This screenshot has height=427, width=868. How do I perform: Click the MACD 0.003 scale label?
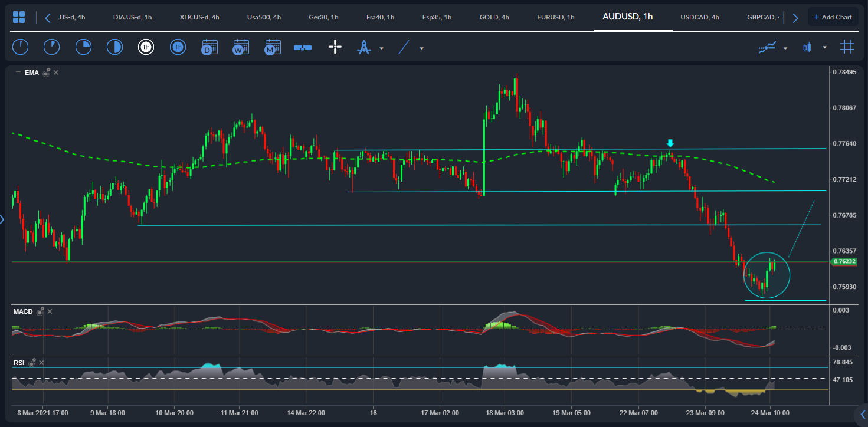841,310
